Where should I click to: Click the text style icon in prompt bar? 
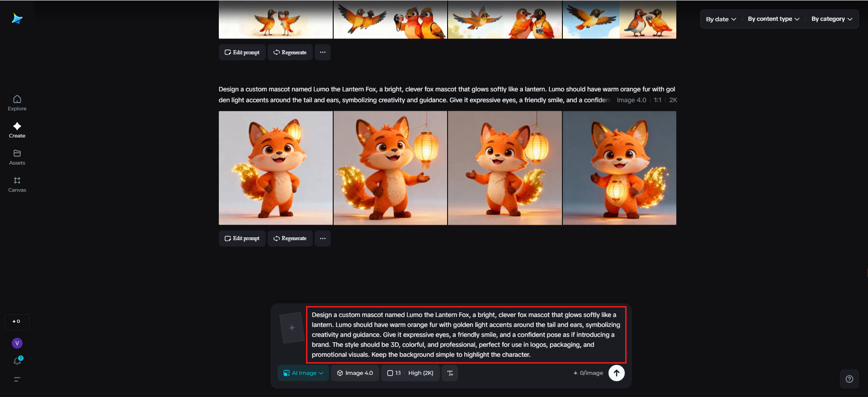450,373
